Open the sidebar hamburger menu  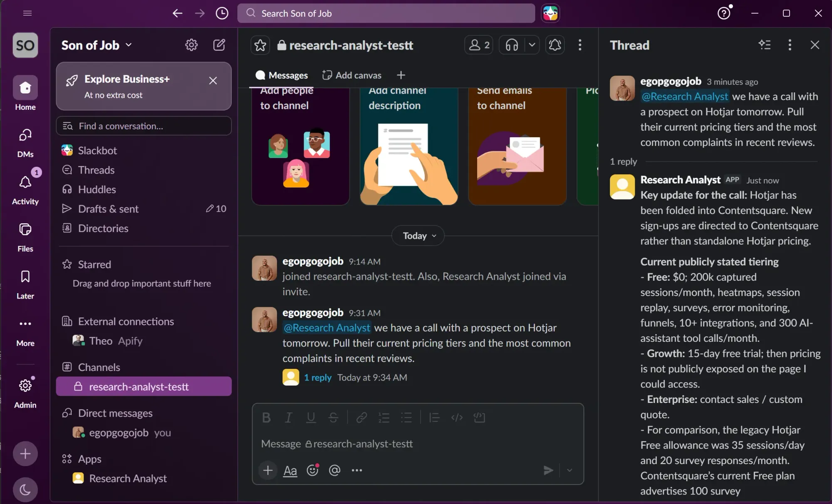(x=27, y=13)
